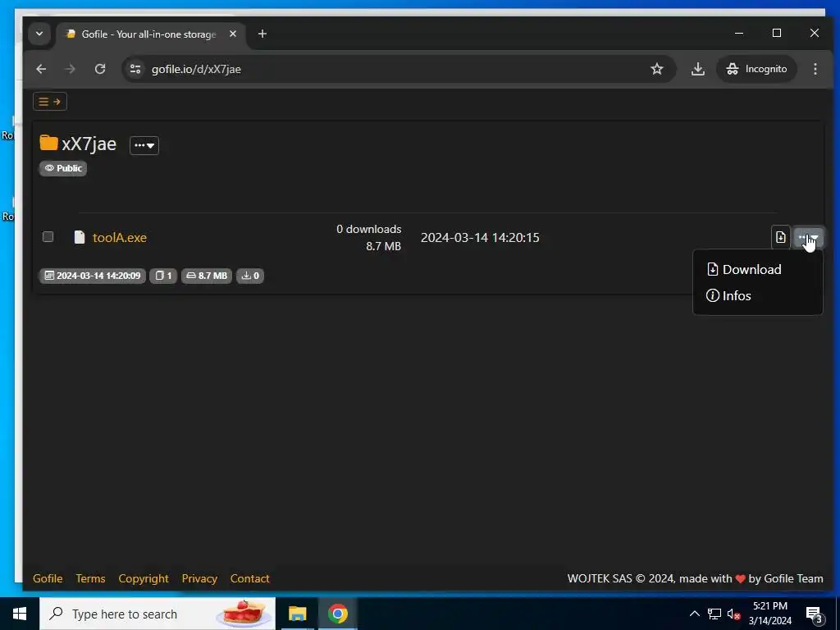
Task: Click the muted volume tray icon
Action: tap(733, 614)
